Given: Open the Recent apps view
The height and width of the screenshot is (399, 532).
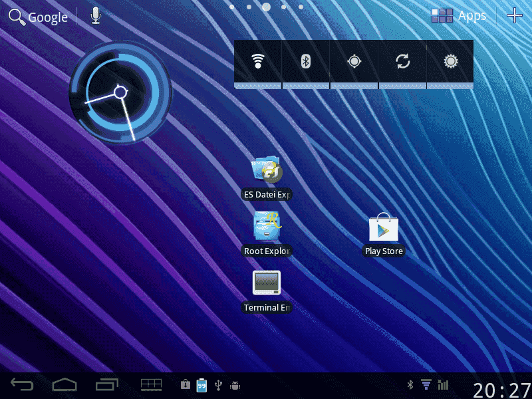Looking at the screenshot, I should 107,385.
